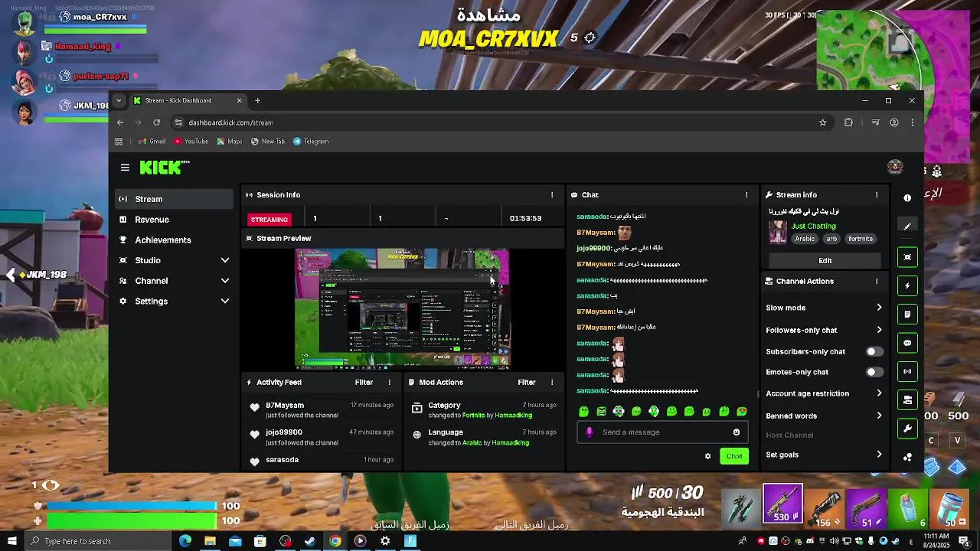Open Activity Feed options menu

(389, 382)
